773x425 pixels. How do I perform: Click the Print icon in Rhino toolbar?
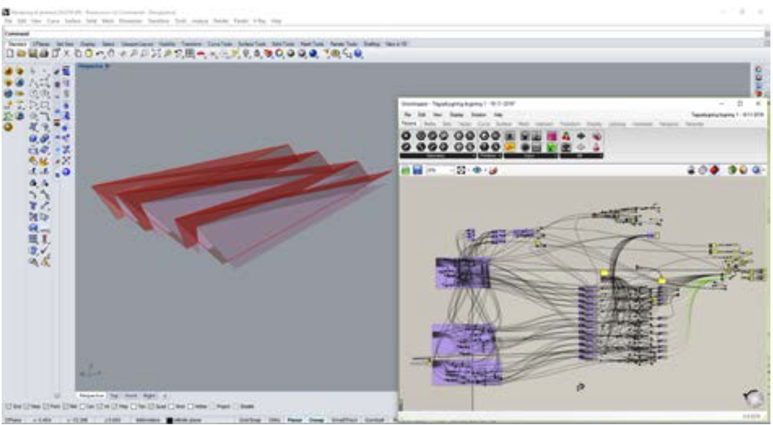pyautogui.click(x=44, y=53)
